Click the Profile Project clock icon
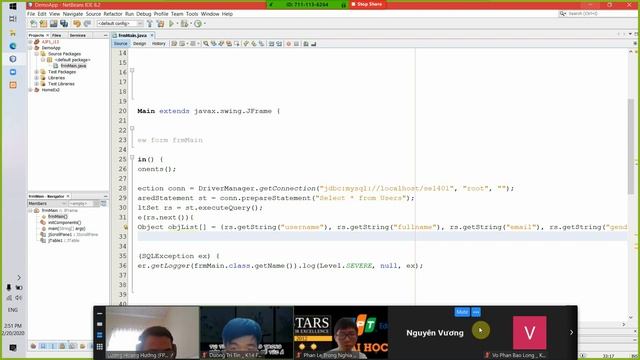Viewport: 640px width, 360px height. click(x=198, y=24)
